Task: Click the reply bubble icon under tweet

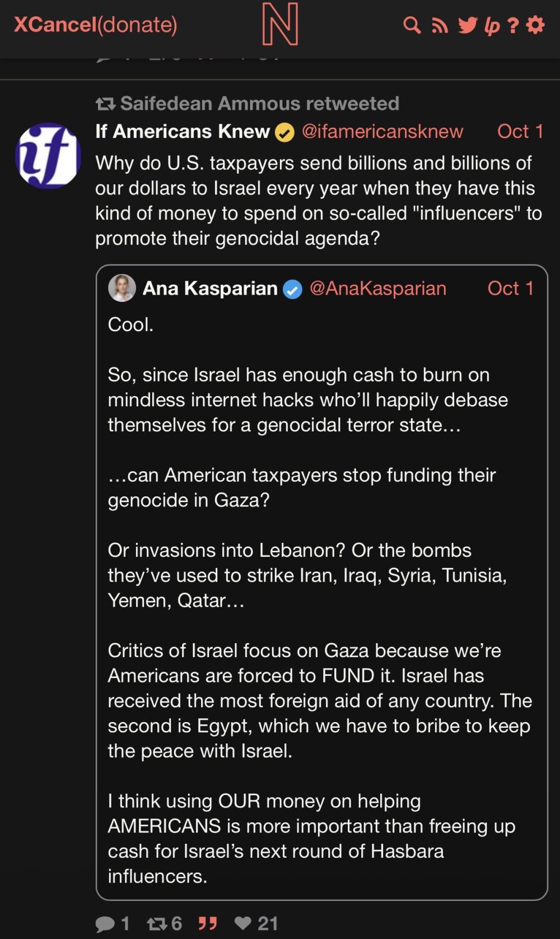Action: [x=105, y=923]
